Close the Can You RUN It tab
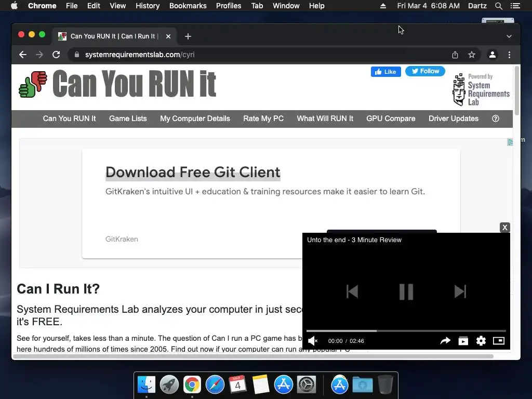This screenshot has height=399, width=532. (168, 36)
